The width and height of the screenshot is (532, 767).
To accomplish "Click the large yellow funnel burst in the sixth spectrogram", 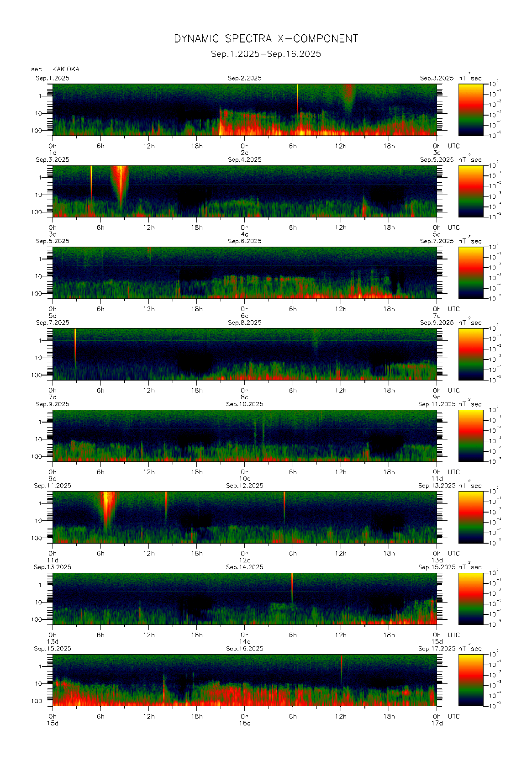I will pyautogui.click(x=106, y=505).
